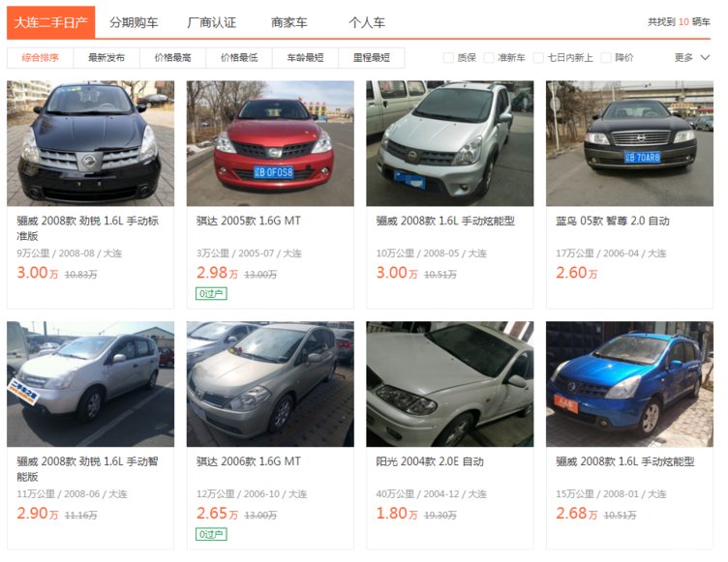The image size is (728, 562).
Task: Open the 阳光 2004款 2.0E 自动 listing title
Action: (x=430, y=461)
